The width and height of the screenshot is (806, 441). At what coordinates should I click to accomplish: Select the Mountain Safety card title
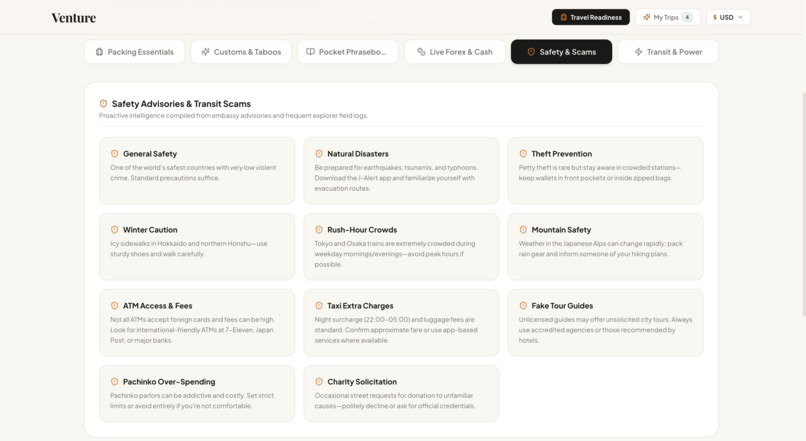tap(561, 230)
